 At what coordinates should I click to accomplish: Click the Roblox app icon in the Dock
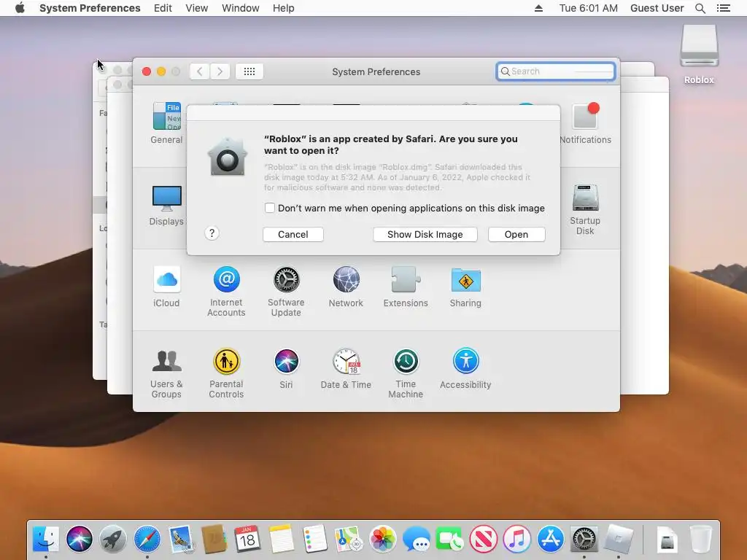[x=618, y=539]
